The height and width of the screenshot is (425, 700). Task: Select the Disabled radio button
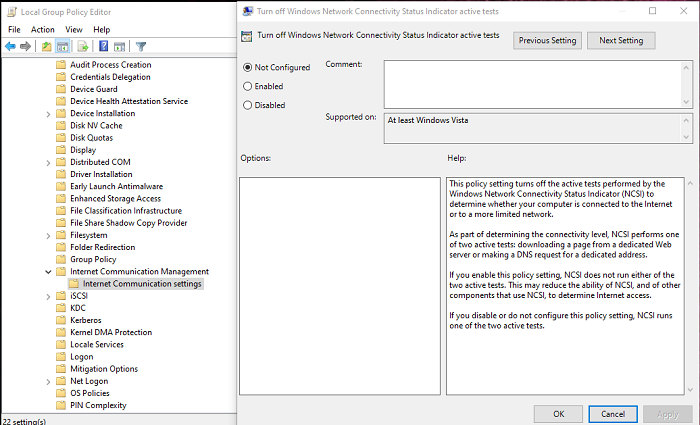pos(248,104)
